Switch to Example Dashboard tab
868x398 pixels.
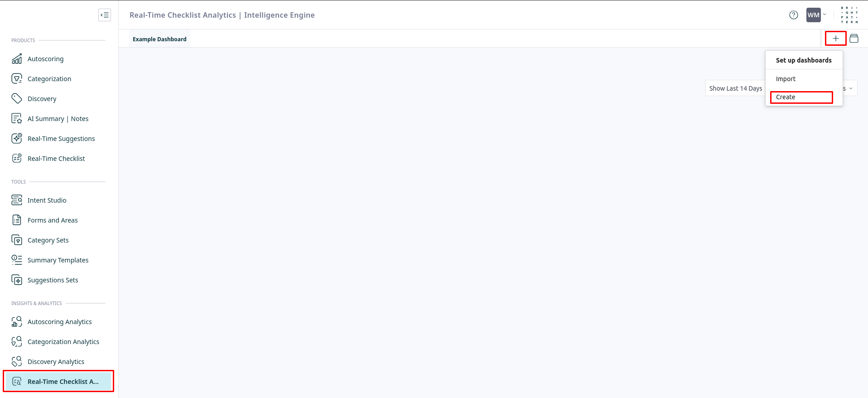[159, 39]
